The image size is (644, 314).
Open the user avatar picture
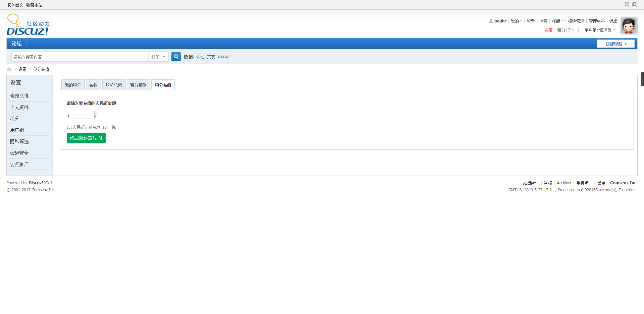(x=628, y=26)
